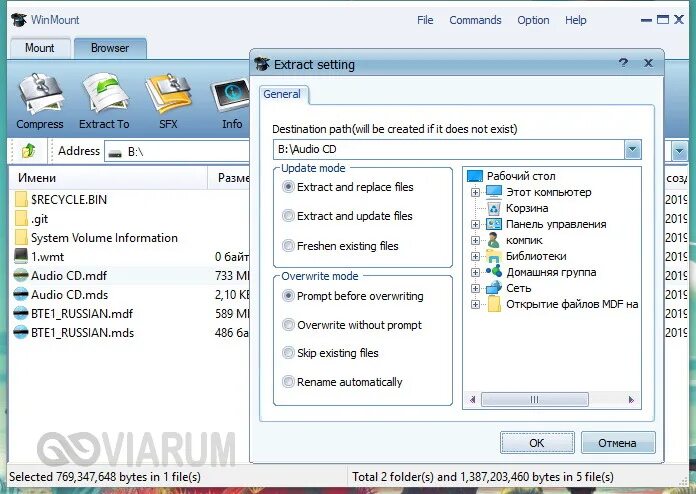Open the Option menu

pyautogui.click(x=533, y=20)
